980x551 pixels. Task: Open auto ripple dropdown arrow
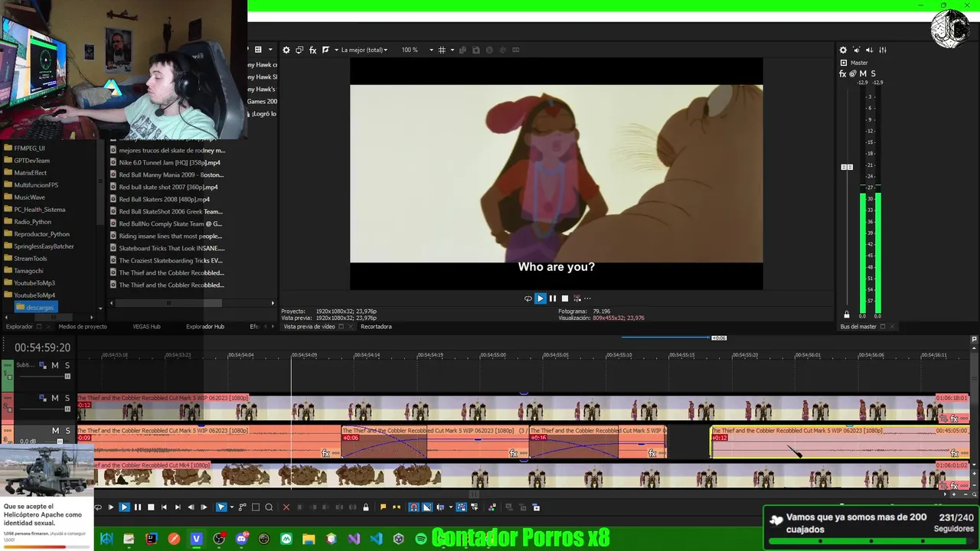(x=451, y=507)
